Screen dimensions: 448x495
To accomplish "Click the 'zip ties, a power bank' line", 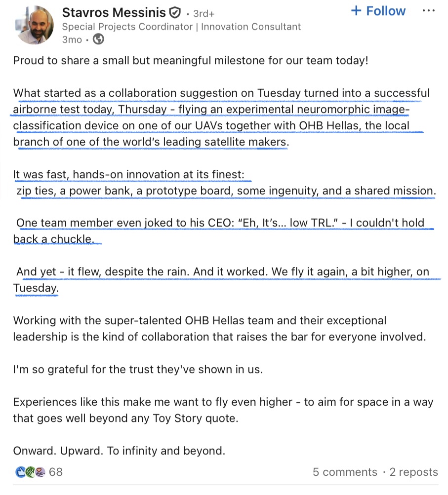I will point(226,190).
